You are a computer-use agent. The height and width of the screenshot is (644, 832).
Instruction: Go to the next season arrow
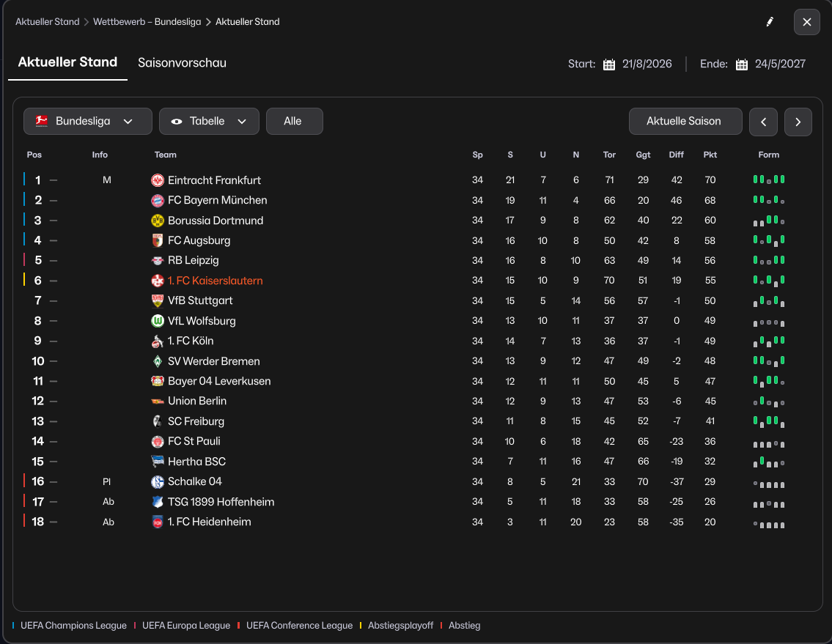[798, 122]
